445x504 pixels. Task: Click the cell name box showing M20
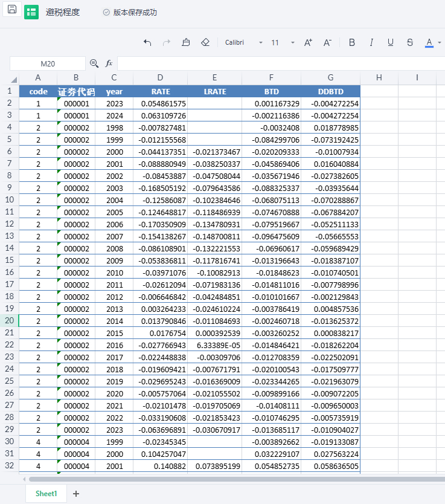48,63
